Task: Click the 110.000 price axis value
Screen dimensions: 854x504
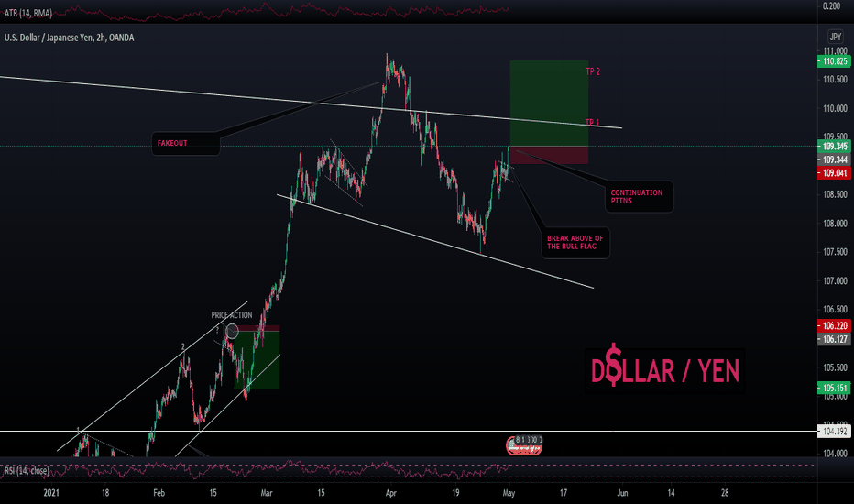Action: pos(835,108)
